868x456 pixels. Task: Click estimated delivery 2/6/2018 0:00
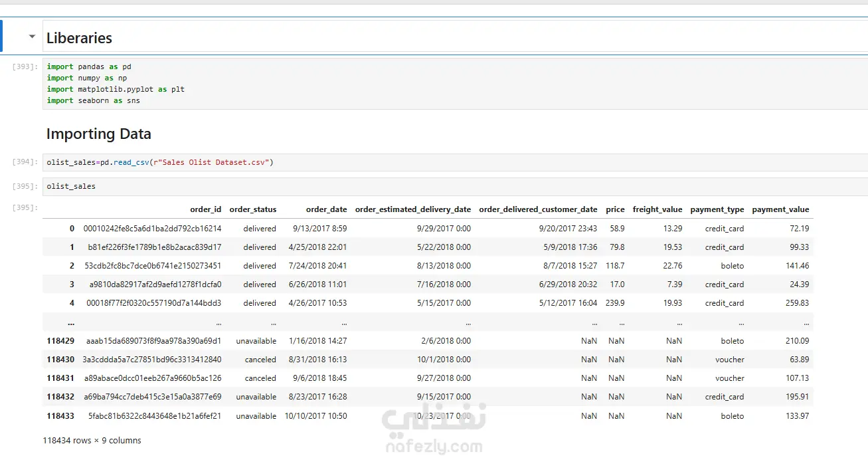(446, 341)
